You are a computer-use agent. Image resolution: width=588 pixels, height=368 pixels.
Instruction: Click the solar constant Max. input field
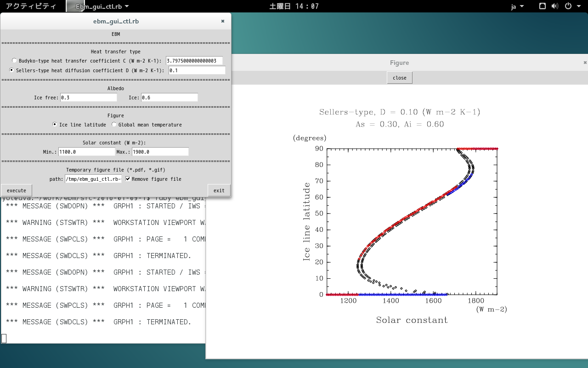(x=160, y=152)
